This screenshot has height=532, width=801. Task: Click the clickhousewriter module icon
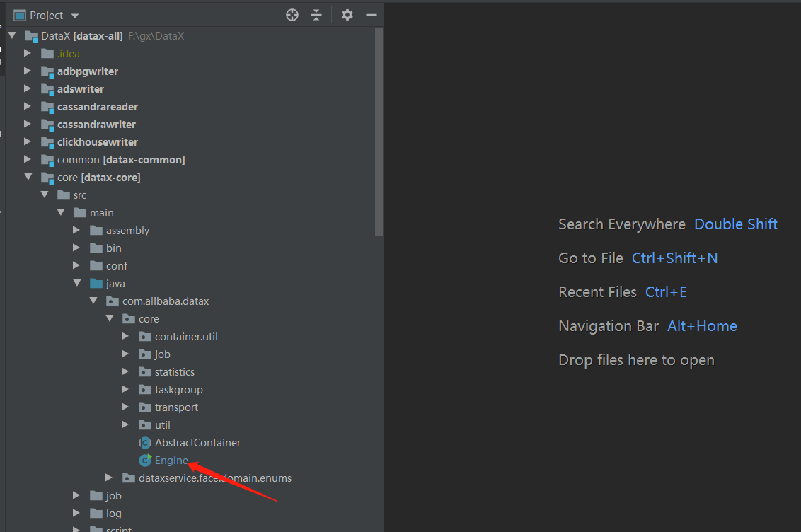(47, 142)
